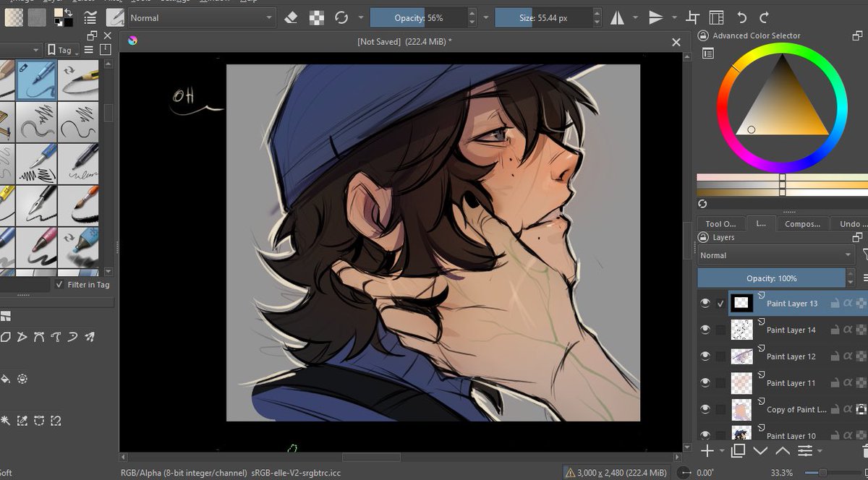Hide Copy of Paint Layer
This screenshot has width=868, height=480.
[705, 409]
